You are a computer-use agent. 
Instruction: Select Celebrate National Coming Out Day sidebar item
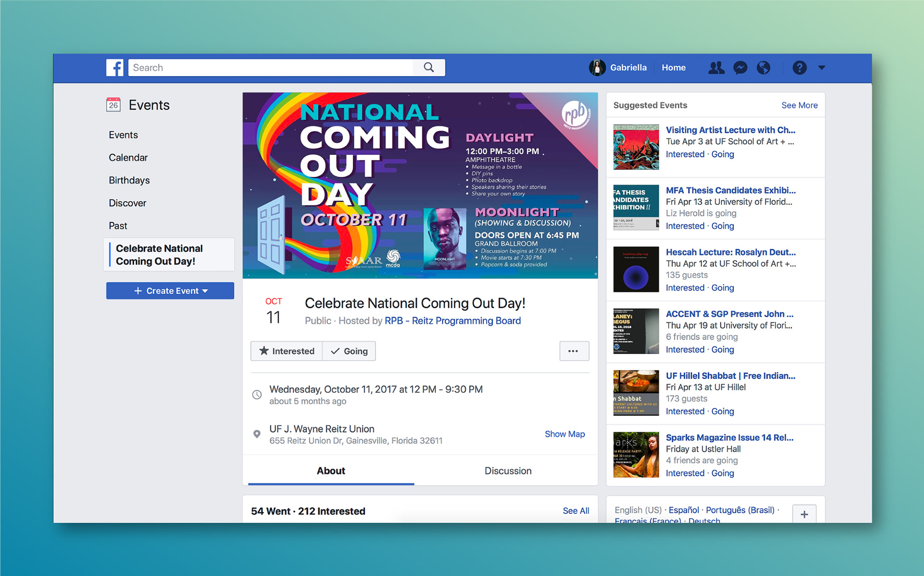pos(169,255)
